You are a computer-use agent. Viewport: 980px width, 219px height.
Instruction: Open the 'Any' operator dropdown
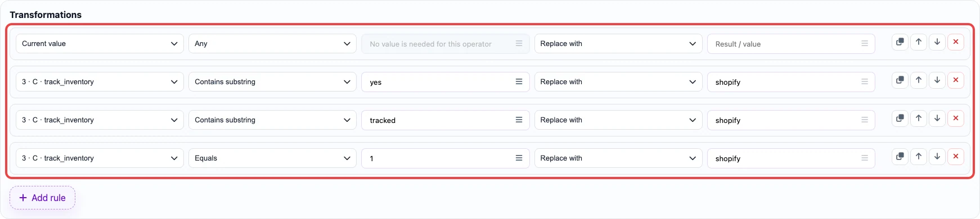(272, 44)
